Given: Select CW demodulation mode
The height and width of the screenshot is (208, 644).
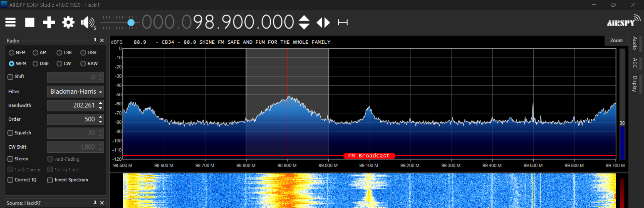Looking at the screenshot, I should (64, 63).
